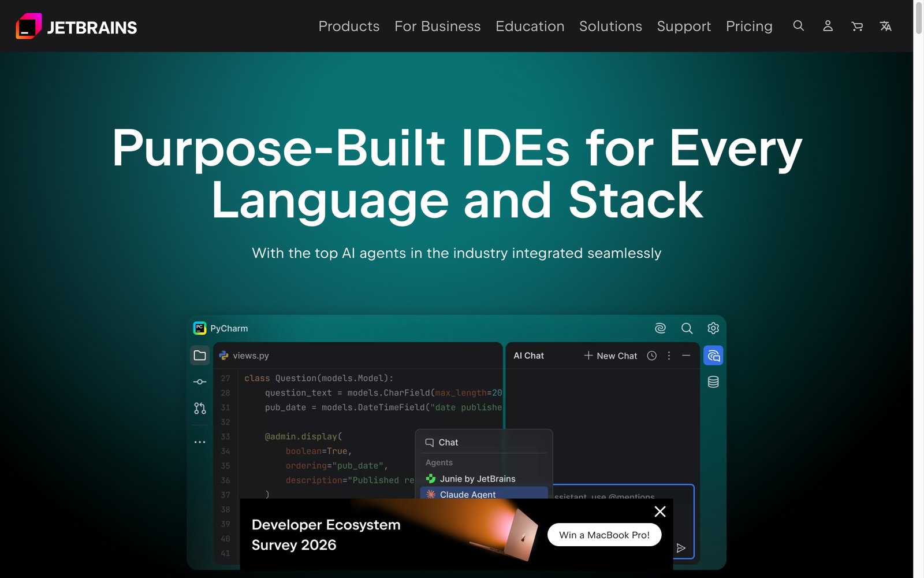Click the JetBrains logo
This screenshot has width=924, height=578.
tap(76, 27)
